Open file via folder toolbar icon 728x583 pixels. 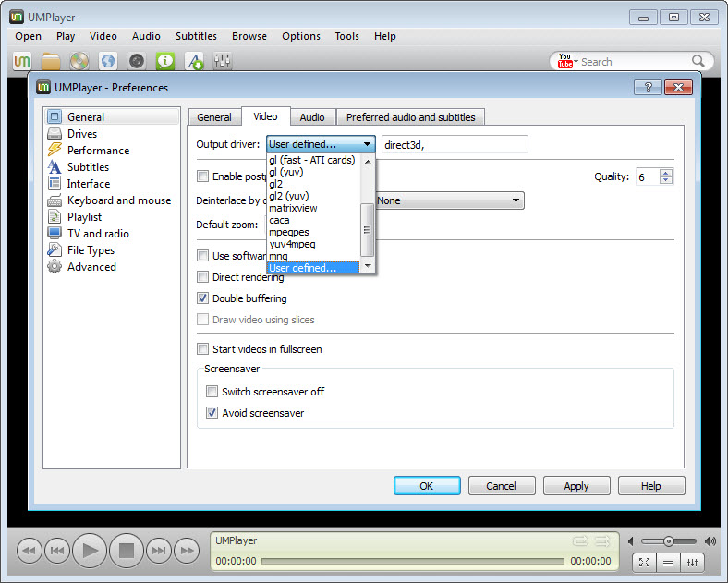51,61
